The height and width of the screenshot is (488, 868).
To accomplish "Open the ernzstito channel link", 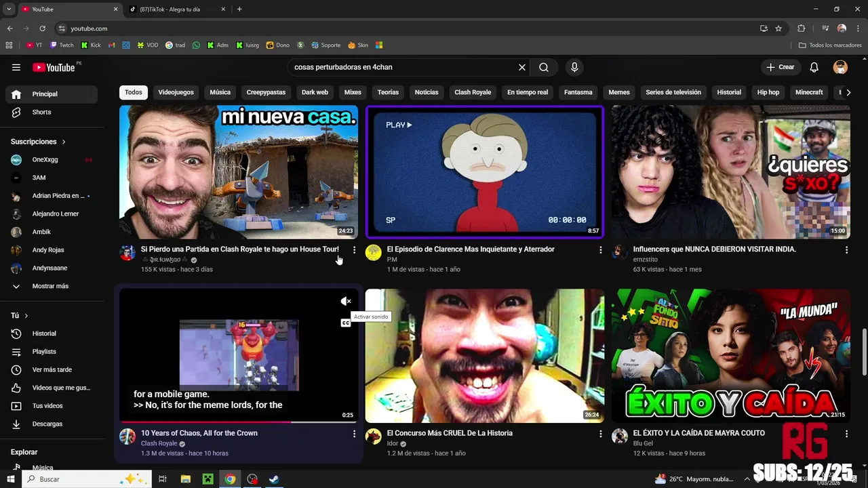I will (x=646, y=260).
